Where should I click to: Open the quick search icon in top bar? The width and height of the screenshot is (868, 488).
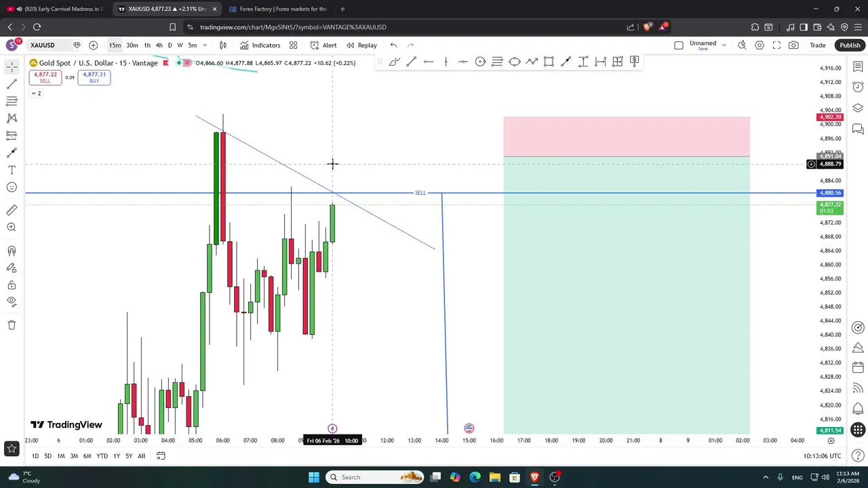tap(742, 45)
